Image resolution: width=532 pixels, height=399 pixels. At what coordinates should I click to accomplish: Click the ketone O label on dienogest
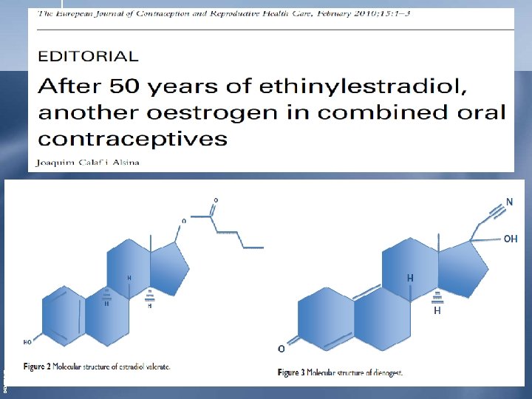pos(282,349)
